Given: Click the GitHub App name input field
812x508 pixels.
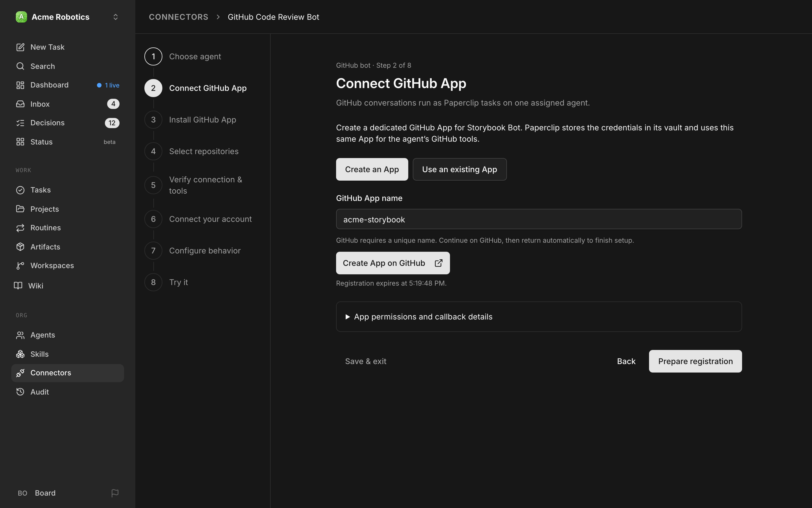Looking at the screenshot, I should [x=539, y=219].
